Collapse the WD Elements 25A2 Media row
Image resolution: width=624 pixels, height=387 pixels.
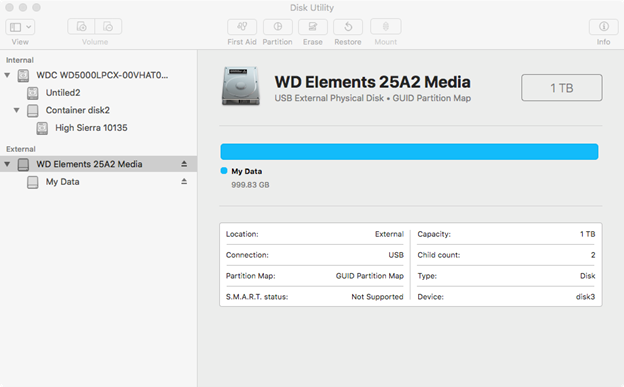tap(7, 164)
